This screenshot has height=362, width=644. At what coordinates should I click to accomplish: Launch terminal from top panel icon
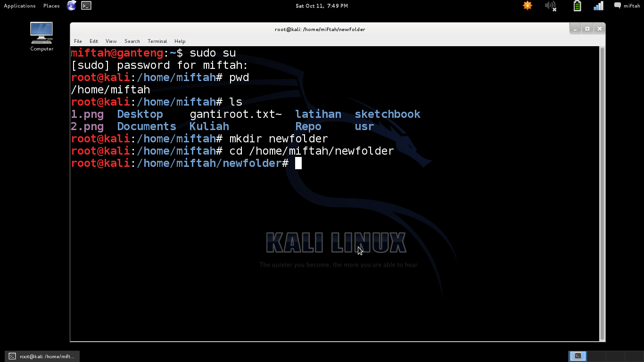click(86, 6)
